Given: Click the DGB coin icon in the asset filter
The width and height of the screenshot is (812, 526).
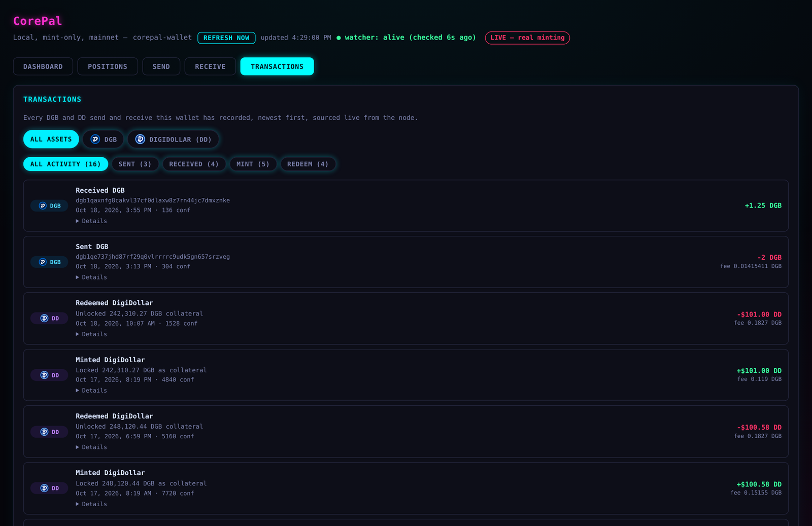Looking at the screenshot, I should click(x=95, y=139).
